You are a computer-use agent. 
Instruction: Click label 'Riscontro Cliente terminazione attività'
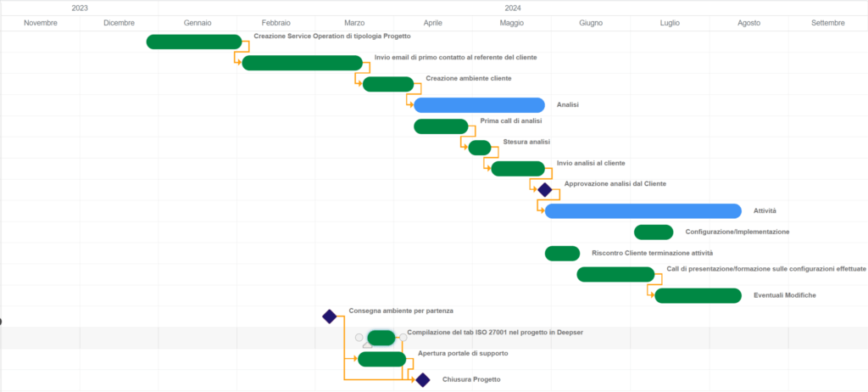pyautogui.click(x=652, y=253)
